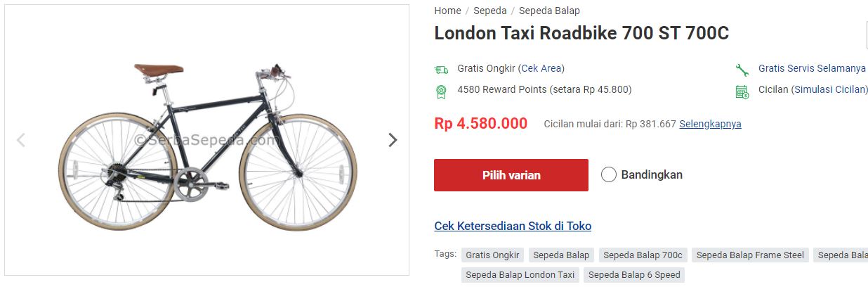Screen dimensions: 868x287
Task: Click the free service wrench icon
Action: [742, 69]
